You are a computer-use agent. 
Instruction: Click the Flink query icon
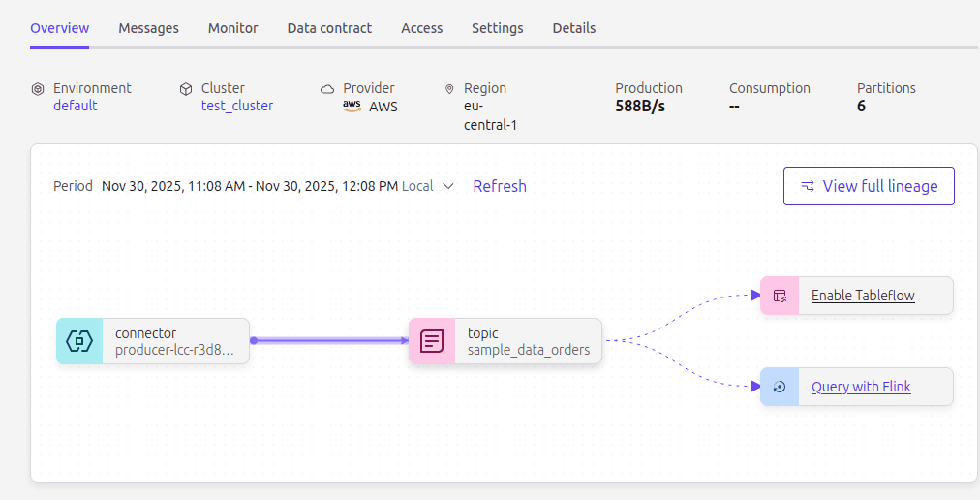[x=780, y=387]
